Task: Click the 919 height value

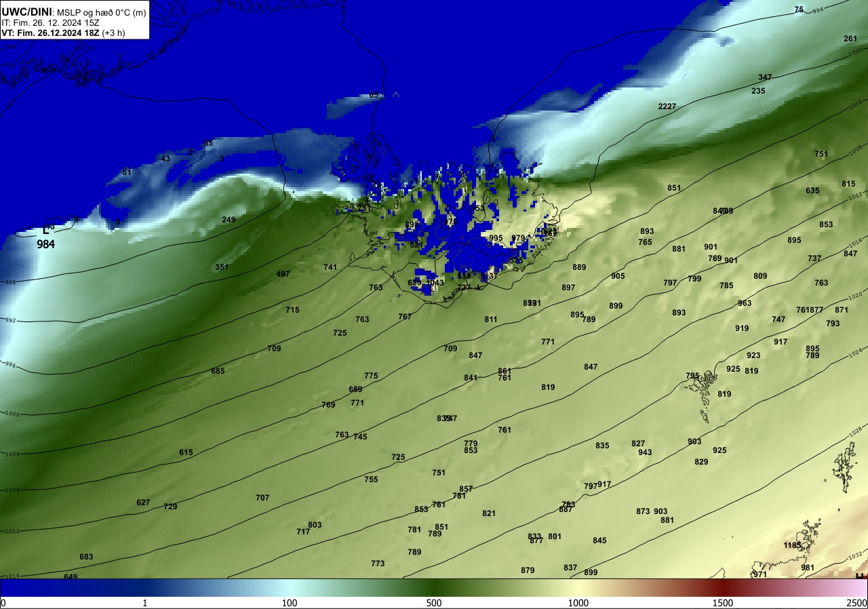Action: (742, 328)
